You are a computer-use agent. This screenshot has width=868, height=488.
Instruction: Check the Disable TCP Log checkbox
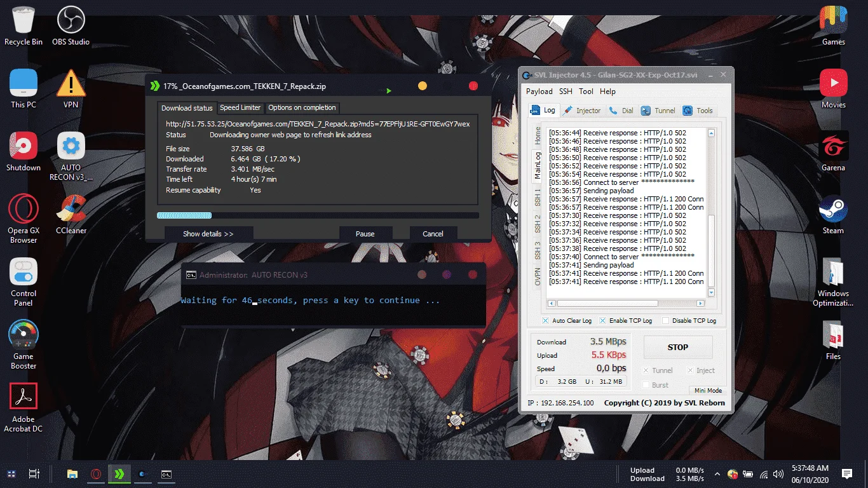665,321
